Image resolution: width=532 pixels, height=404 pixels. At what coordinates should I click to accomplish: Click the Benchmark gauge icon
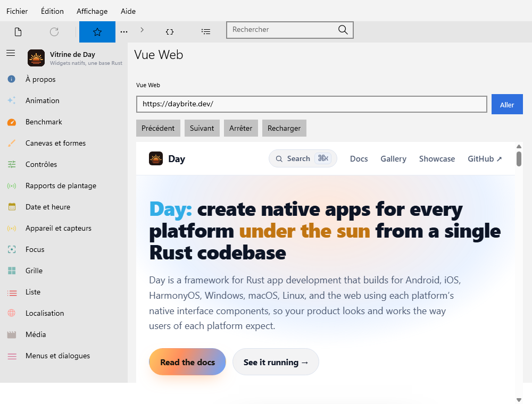point(12,122)
